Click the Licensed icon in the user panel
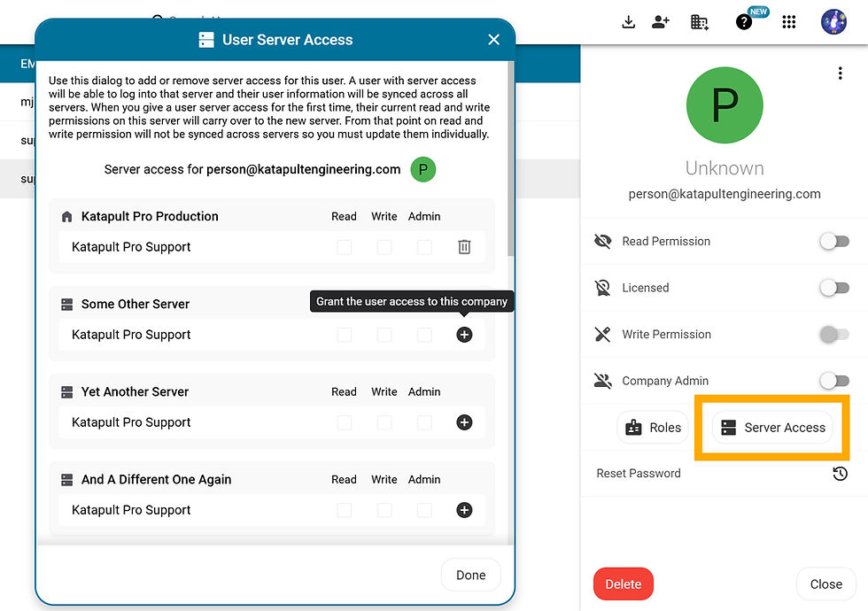The image size is (868, 611). click(603, 288)
